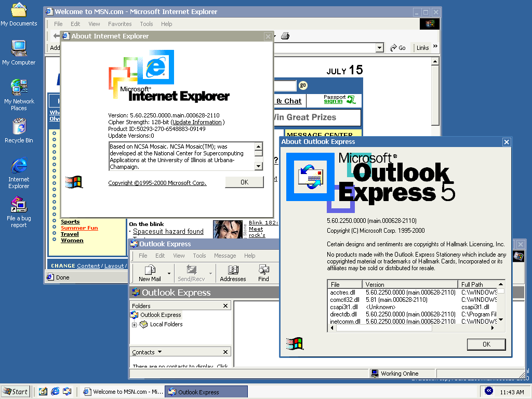Launch Outlook Express from quick launch

[67, 392]
